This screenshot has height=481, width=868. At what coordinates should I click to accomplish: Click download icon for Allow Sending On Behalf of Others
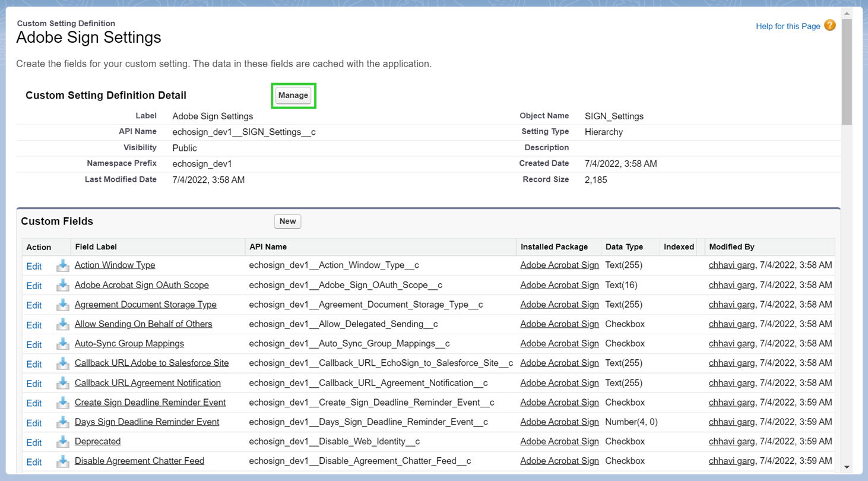coord(62,324)
